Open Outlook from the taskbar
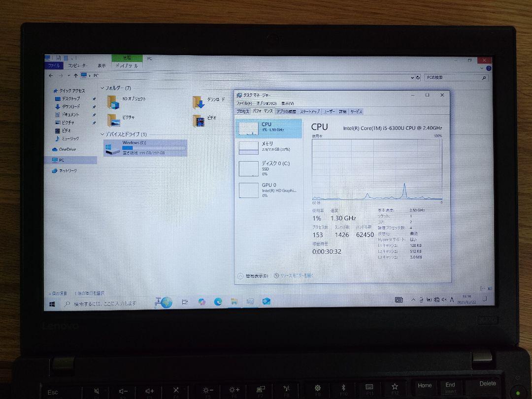This screenshot has width=532, height=399. (x=266, y=300)
